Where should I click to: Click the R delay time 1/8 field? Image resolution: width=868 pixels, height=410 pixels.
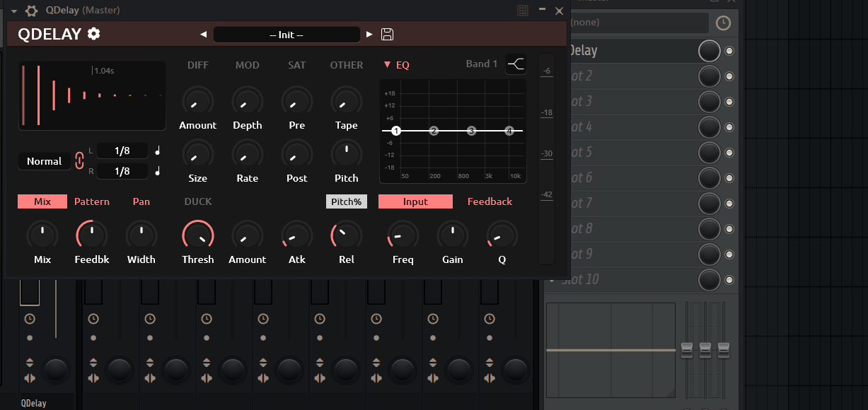[122, 171]
